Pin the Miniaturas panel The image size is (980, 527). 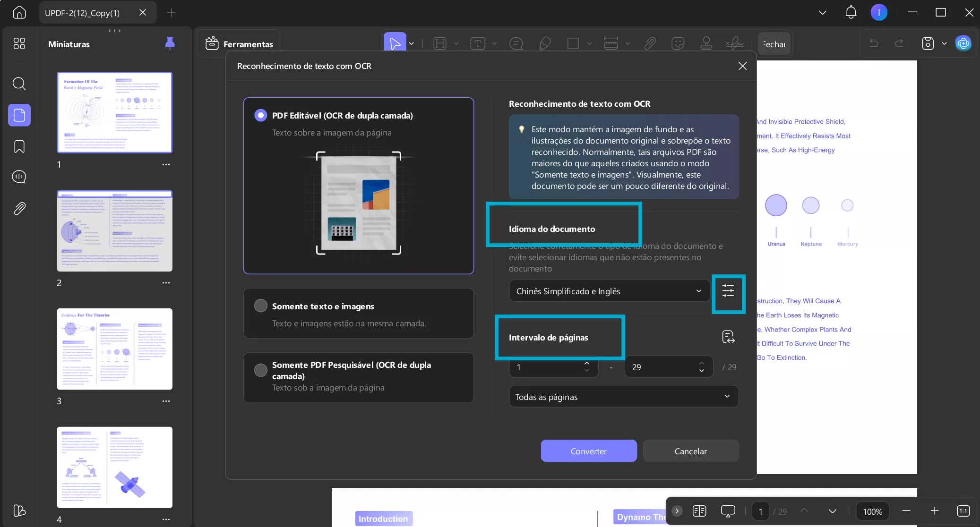pos(170,44)
